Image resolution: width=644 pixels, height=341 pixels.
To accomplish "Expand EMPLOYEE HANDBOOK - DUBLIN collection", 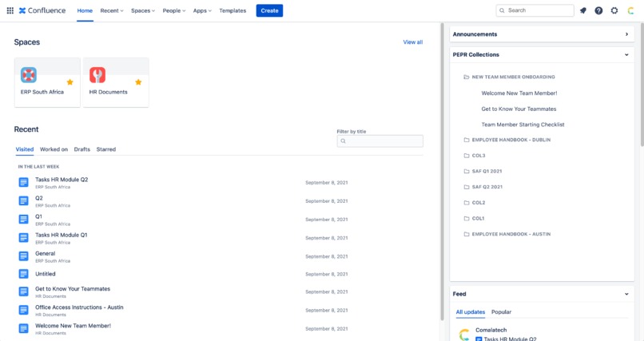I will (511, 140).
